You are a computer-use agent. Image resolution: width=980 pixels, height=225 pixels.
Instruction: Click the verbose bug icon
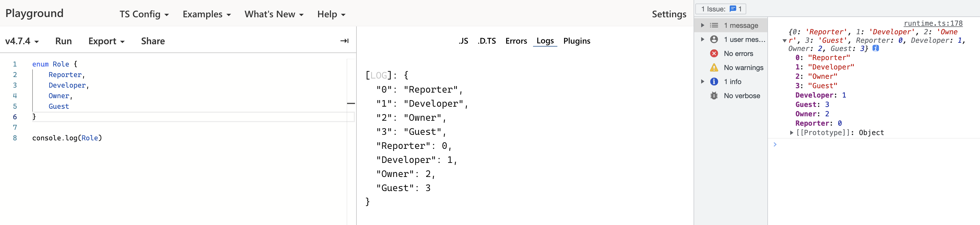[x=714, y=96]
